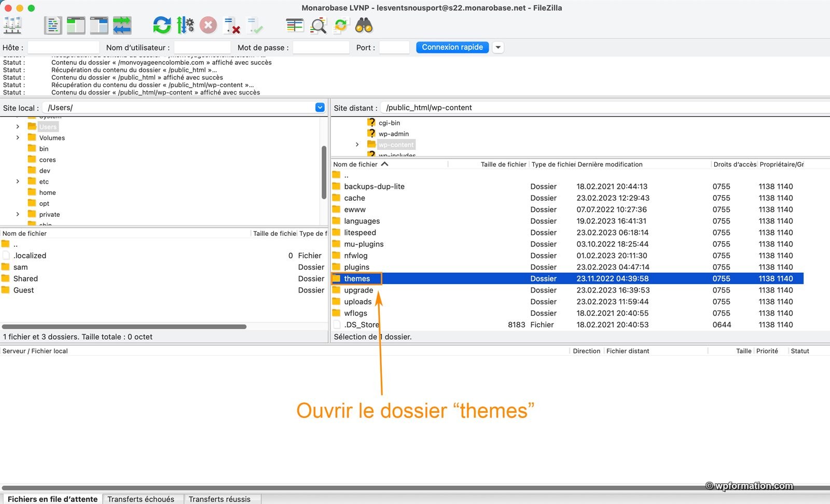
Task: Expand the etc folder in local tree
Action: [18, 181]
